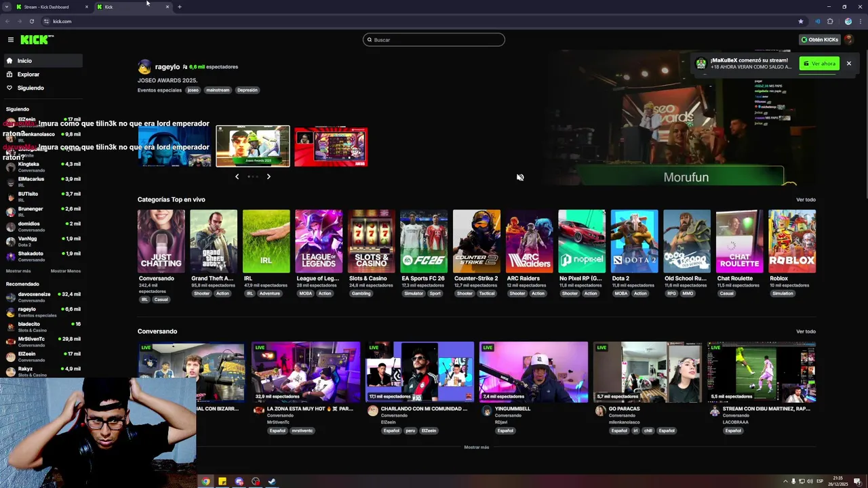Bookmark this page with star icon
The height and width of the screenshot is (488, 868).
(x=801, y=21)
